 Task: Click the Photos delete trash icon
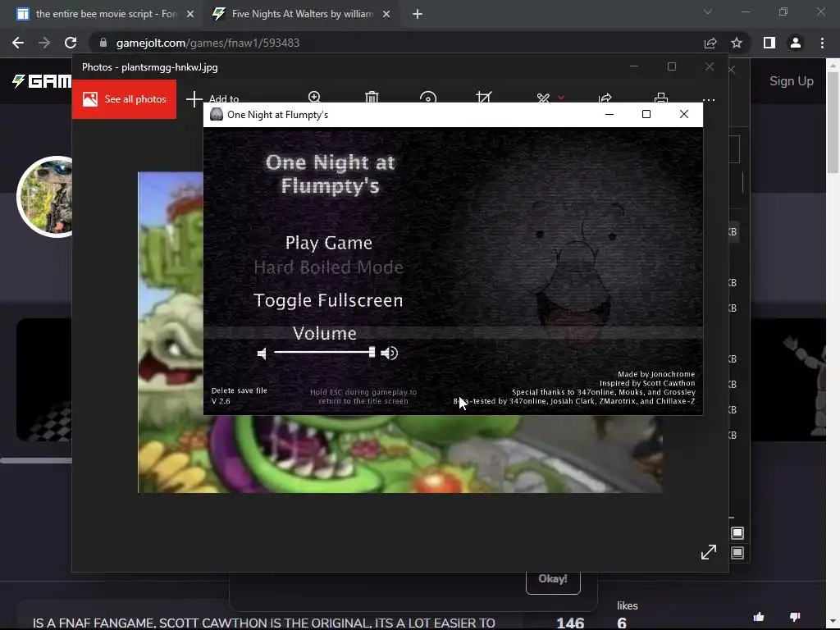[x=372, y=97]
